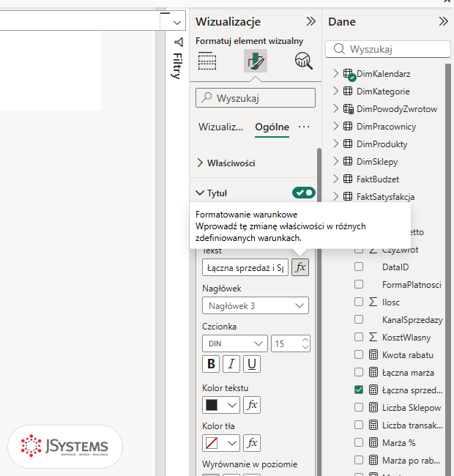Switch to the Wizualiz... tab
The image size is (454, 476).
pos(220,127)
